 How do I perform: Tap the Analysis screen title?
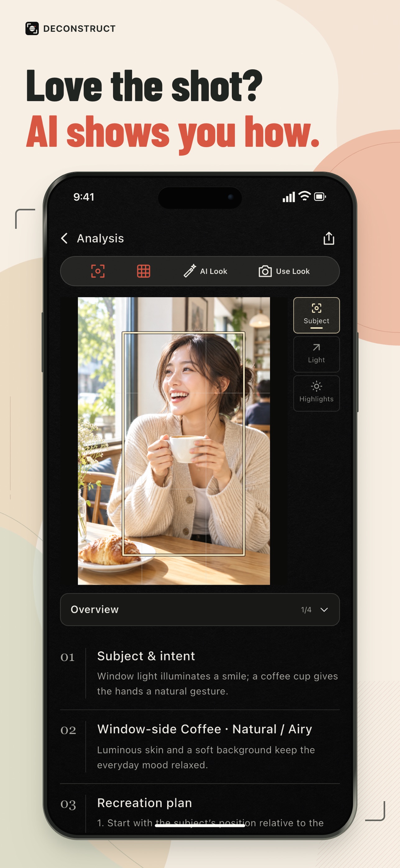tap(100, 238)
